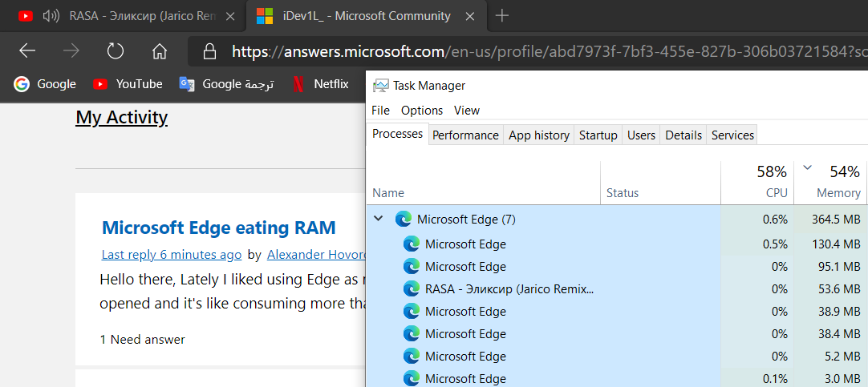Click the "Last reply 6 minutes ago" link
The height and width of the screenshot is (387, 868).
171,255
